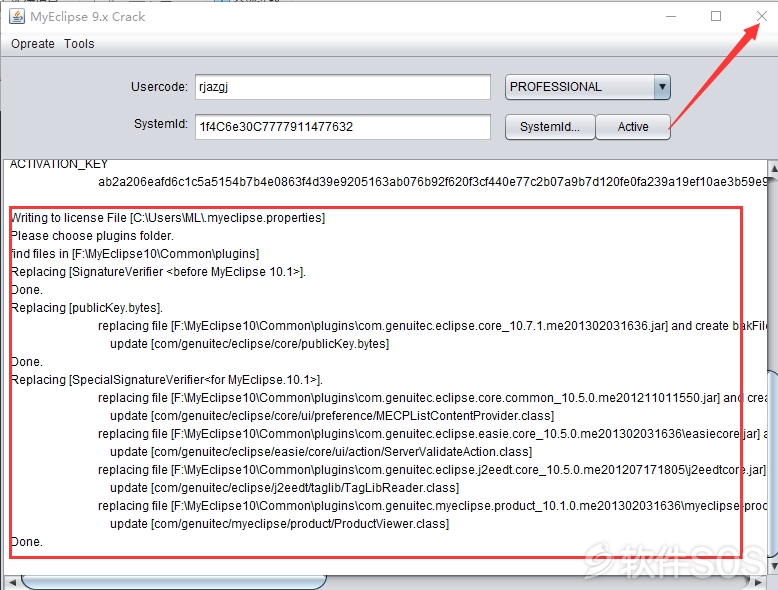This screenshot has height=590, width=778.
Task: Click the Usercode label
Action: [x=159, y=87]
